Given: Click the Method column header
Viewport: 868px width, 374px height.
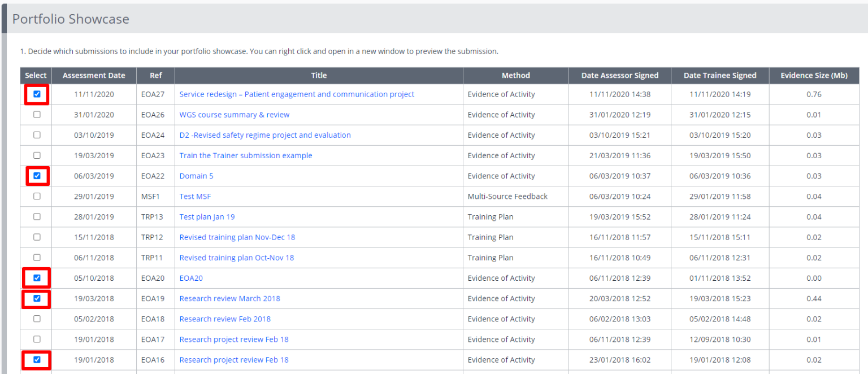Looking at the screenshot, I should coord(516,75).
